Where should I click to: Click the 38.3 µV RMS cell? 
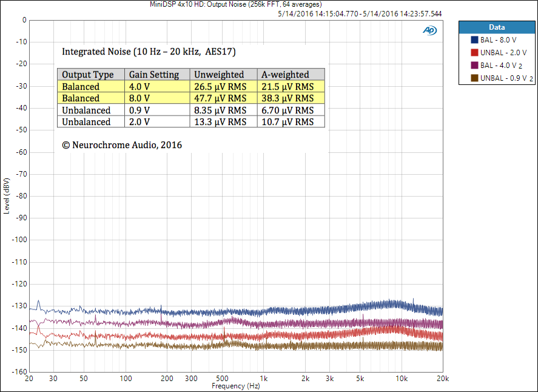click(x=291, y=98)
